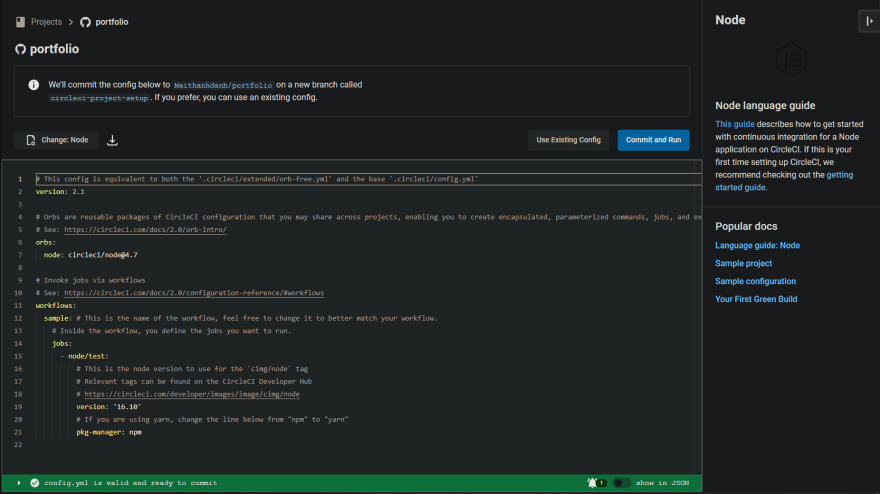The image size is (880, 494).
Task: Click the 'workflows:' key on line 11
Action: tap(56, 305)
